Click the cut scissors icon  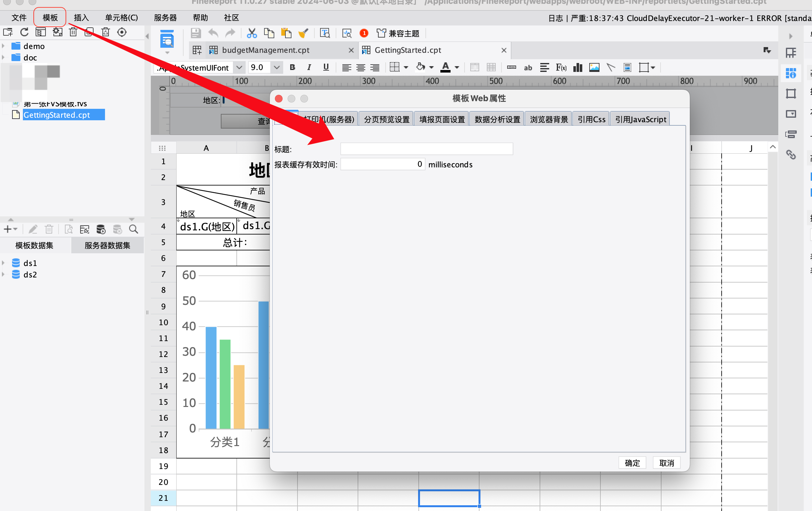click(252, 33)
